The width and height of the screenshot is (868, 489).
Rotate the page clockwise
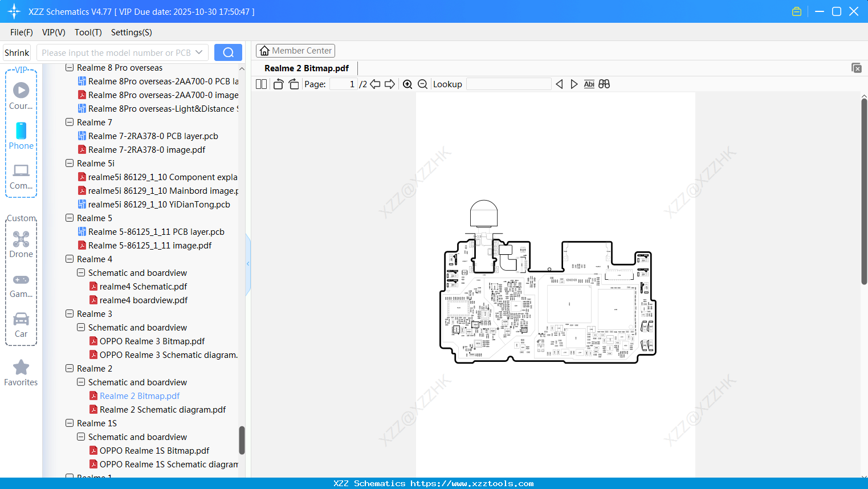pyautogui.click(x=294, y=84)
